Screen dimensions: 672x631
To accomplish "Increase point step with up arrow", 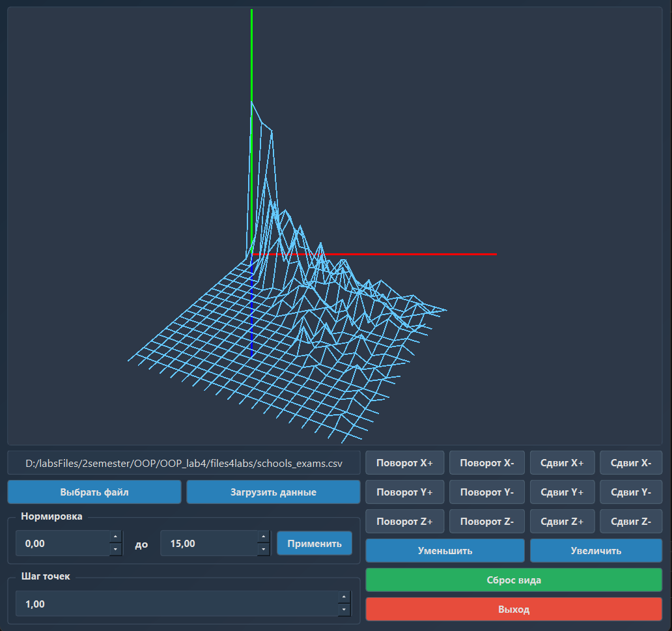I will (x=344, y=597).
